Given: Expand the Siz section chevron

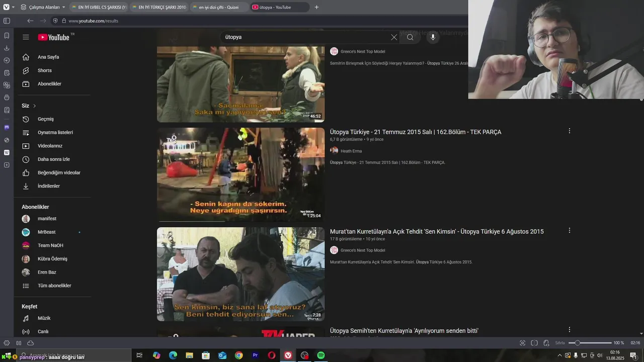Looking at the screenshot, I should pos(34,106).
